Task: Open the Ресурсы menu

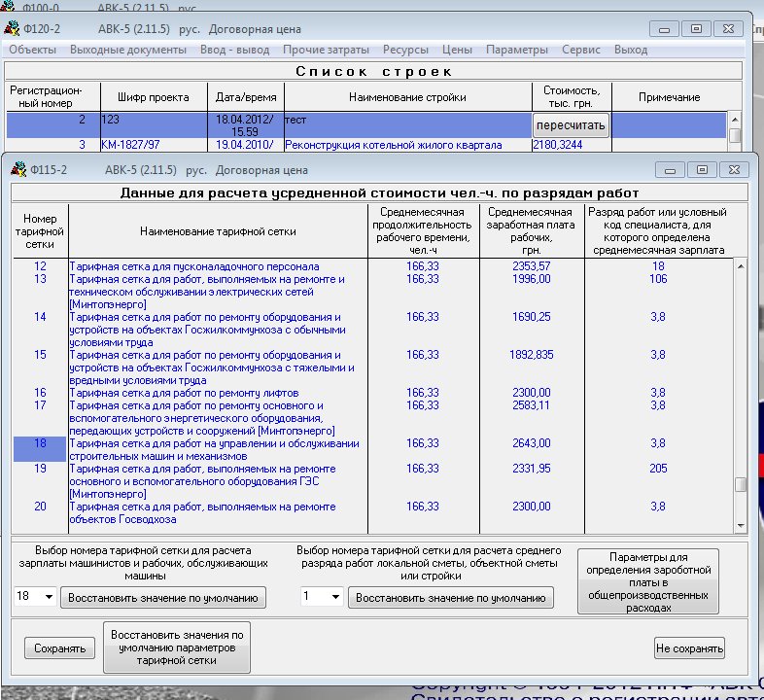Action: (x=406, y=50)
